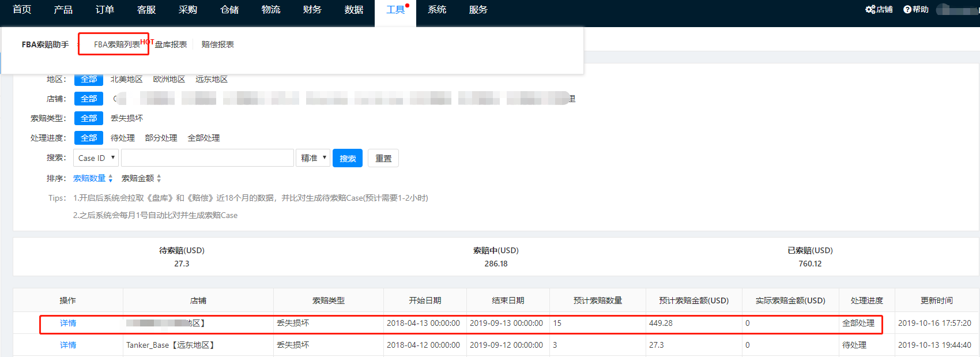Select 丢失损坏 claim type filter

coord(126,118)
